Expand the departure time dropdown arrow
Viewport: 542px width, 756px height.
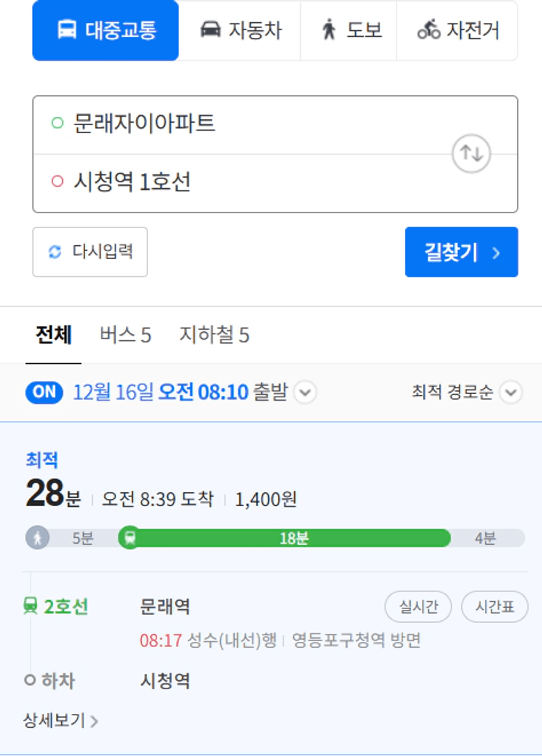[x=305, y=392]
